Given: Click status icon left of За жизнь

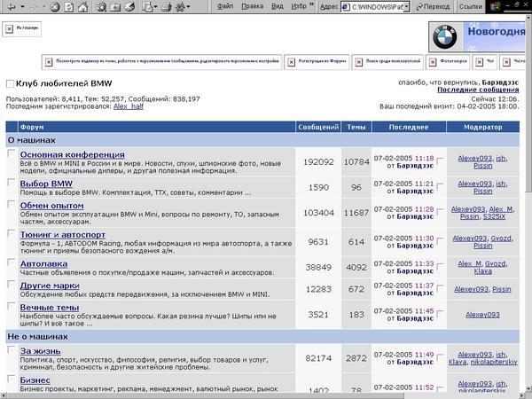Looking at the screenshot, I should pos(12,349).
